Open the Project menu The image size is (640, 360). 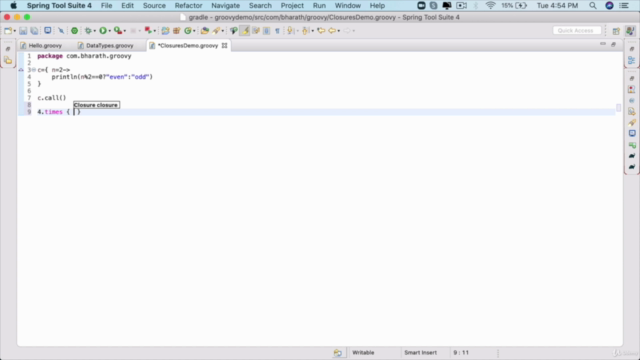292,6
